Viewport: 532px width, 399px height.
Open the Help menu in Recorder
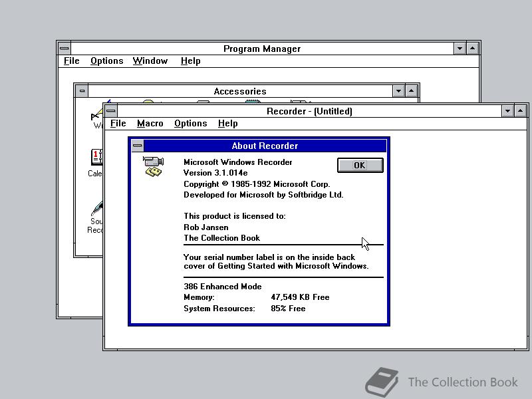coord(227,124)
